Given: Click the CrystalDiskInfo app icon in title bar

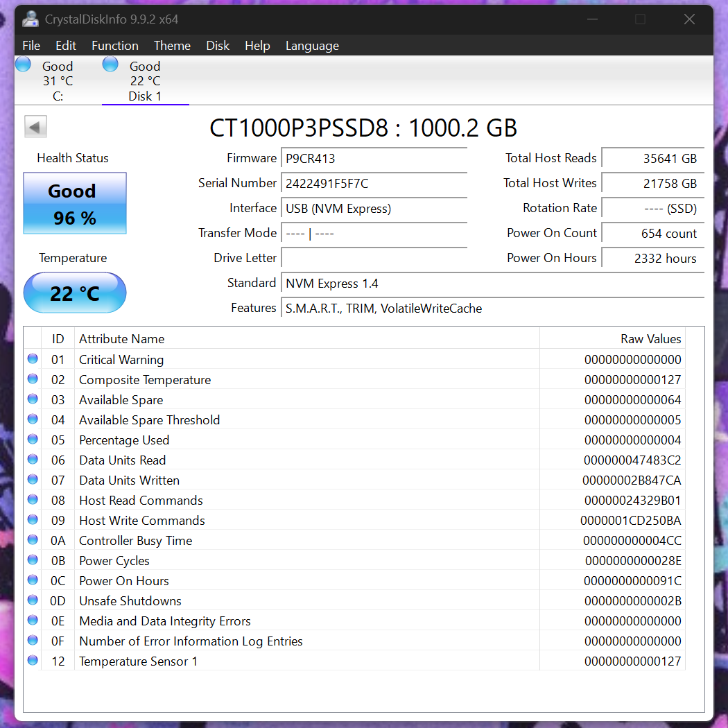Looking at the screenshot, I should [x=31, y=19].
